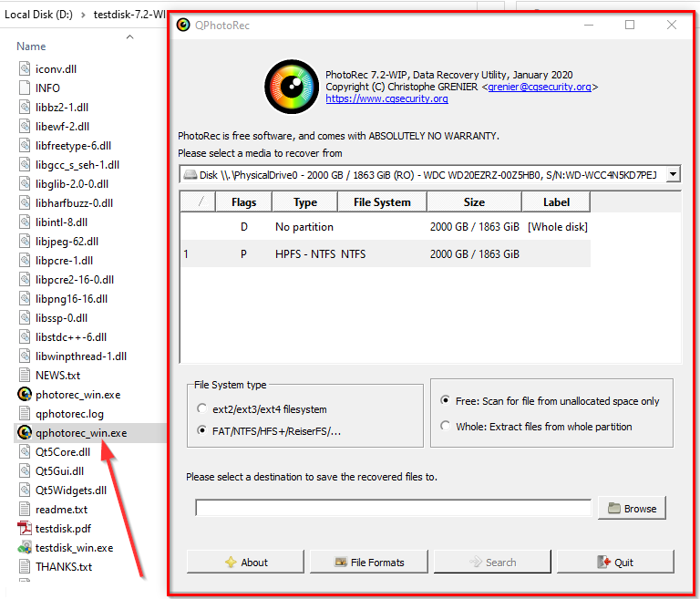Maximize the QPhotoRec window
Viewport: 700px width, 599px height.
point(630,25)
